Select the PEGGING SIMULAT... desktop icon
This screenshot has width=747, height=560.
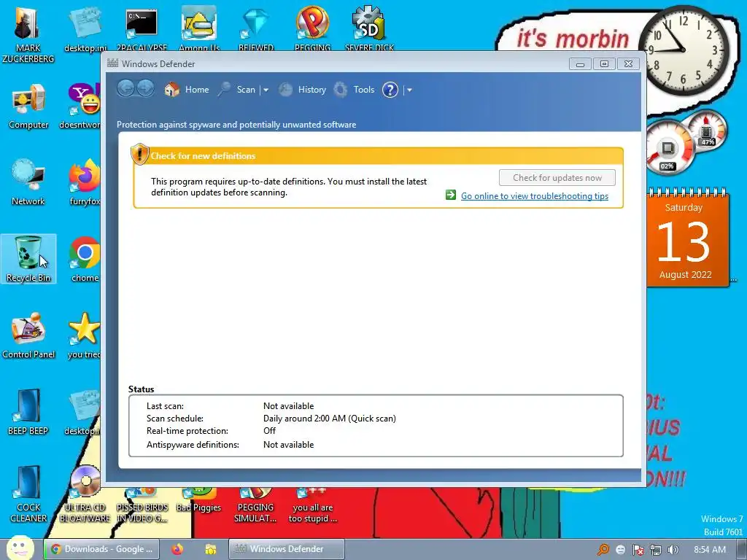coord(255,506)
